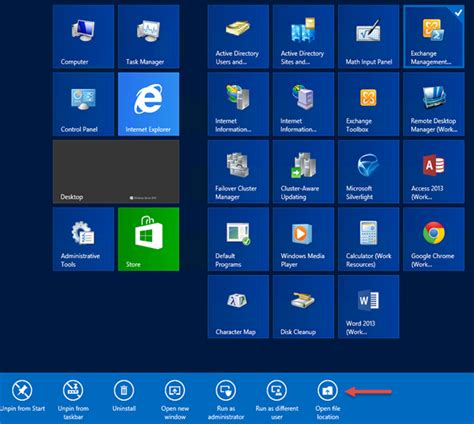474x424 pixels.
Task: Open the Computer tile
Action: pyautogui.click(x=83, y=36)
